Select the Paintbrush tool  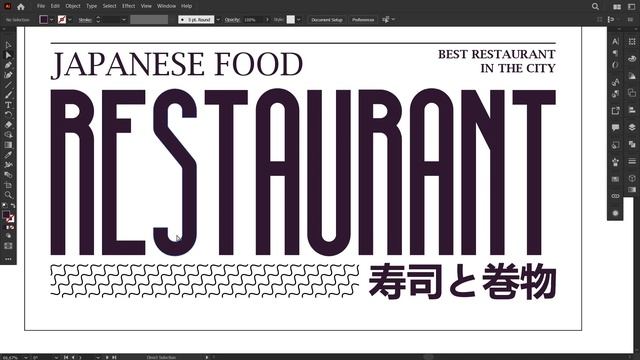pyautogui.click(x=8, y=95)
